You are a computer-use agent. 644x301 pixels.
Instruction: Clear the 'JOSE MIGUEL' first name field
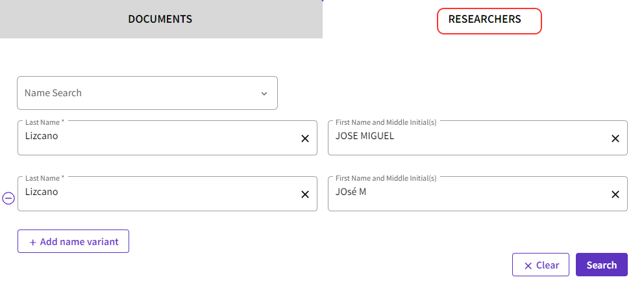[x=615, y=138]
